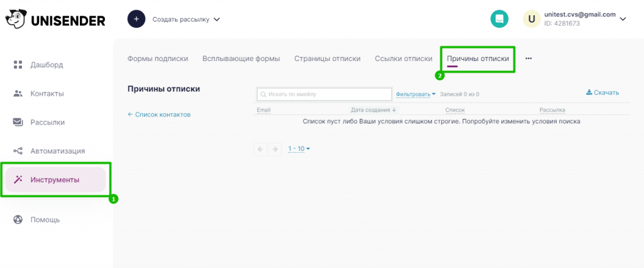Click the Unisender dog logo
644x268 pixels.
tap(16, 19)
